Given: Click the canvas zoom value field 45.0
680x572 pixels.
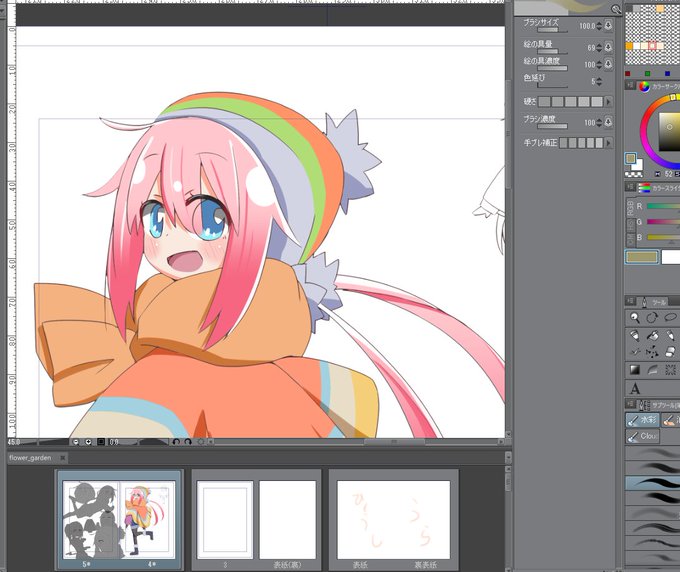Looking at the screenshot, I should click(x=15, y=442).
